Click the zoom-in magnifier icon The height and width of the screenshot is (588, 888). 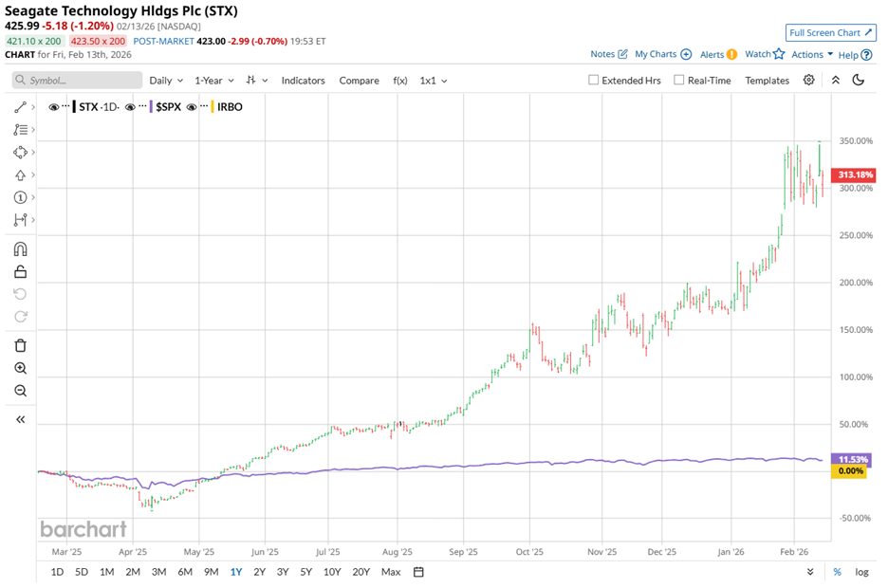[19, 368]
